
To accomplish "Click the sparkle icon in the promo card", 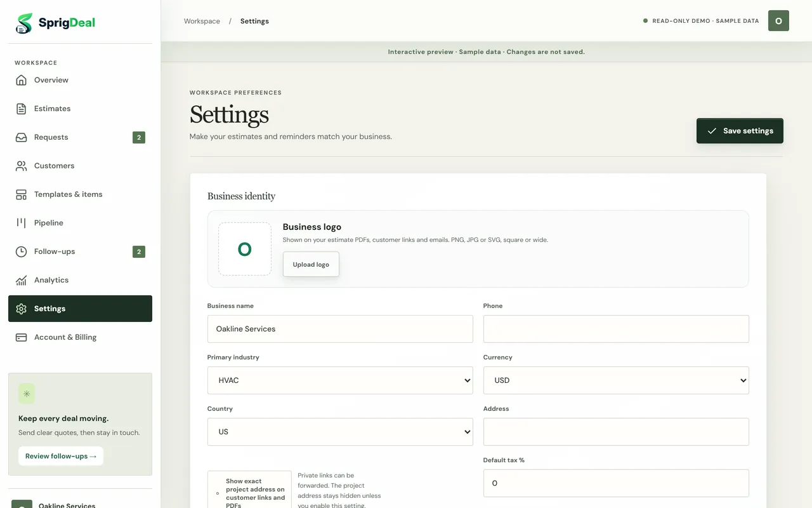I will click(x=27, y=394).
